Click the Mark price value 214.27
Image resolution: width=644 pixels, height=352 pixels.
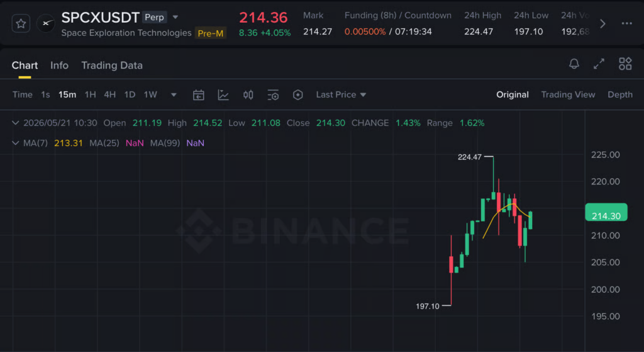317,31
